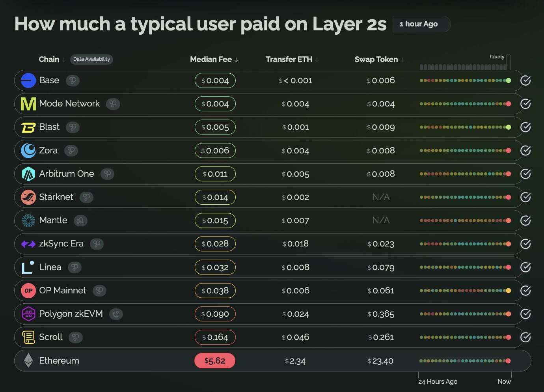Click the Polygon zkEVM logo

28,314
